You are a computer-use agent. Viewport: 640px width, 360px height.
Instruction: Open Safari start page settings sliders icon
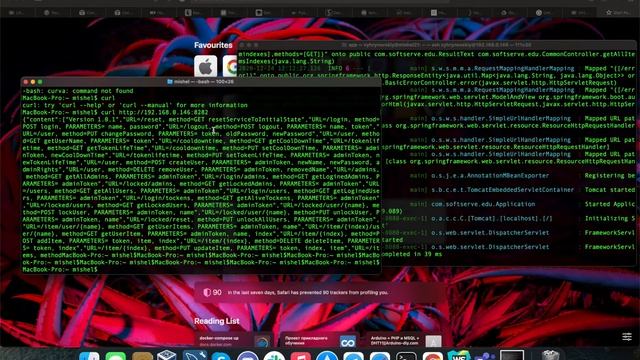627,337
